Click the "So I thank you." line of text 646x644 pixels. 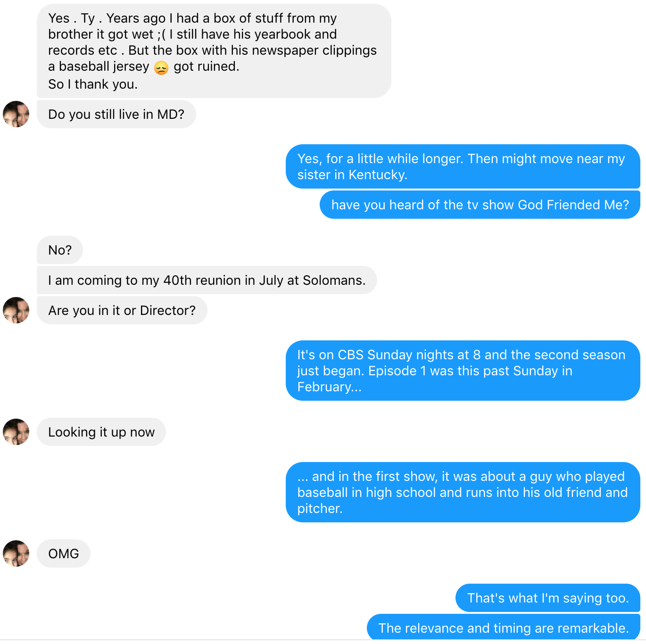(93, 84)
